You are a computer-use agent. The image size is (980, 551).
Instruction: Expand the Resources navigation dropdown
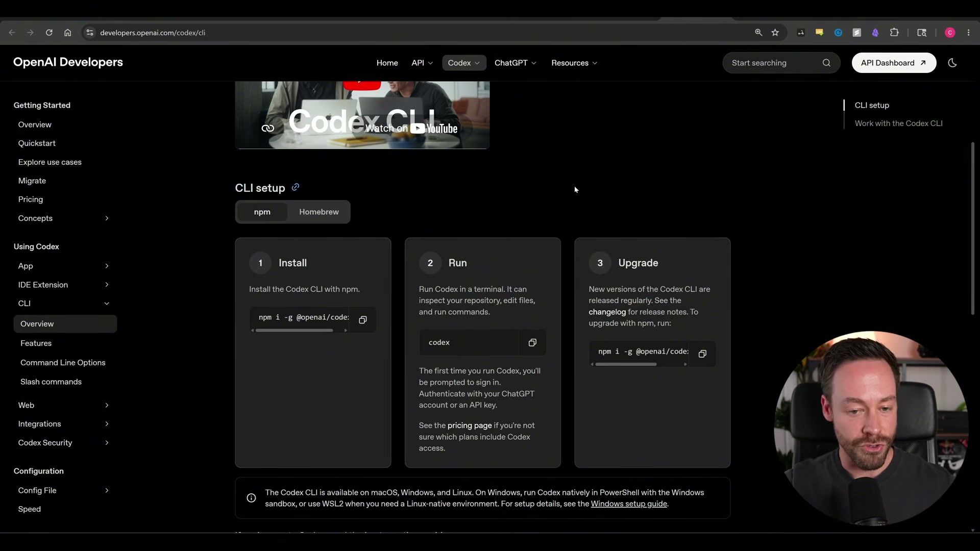tap(574, 63)
